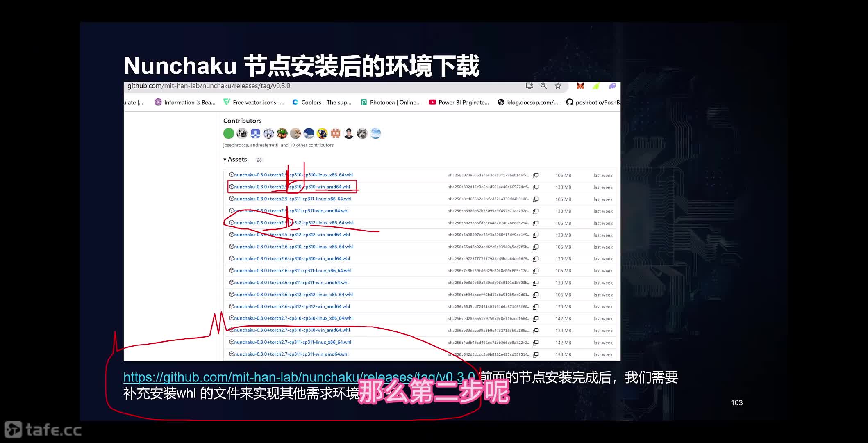Open the Information is Bea... bookmark
Screen dimensions: 868x443
[185, 102]
